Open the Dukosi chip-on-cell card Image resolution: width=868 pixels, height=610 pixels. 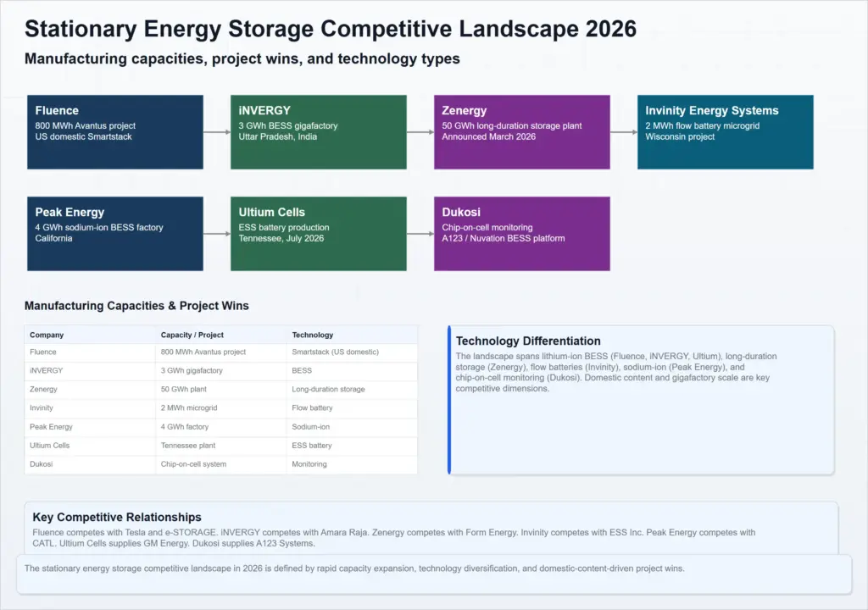tap(522, 234)
